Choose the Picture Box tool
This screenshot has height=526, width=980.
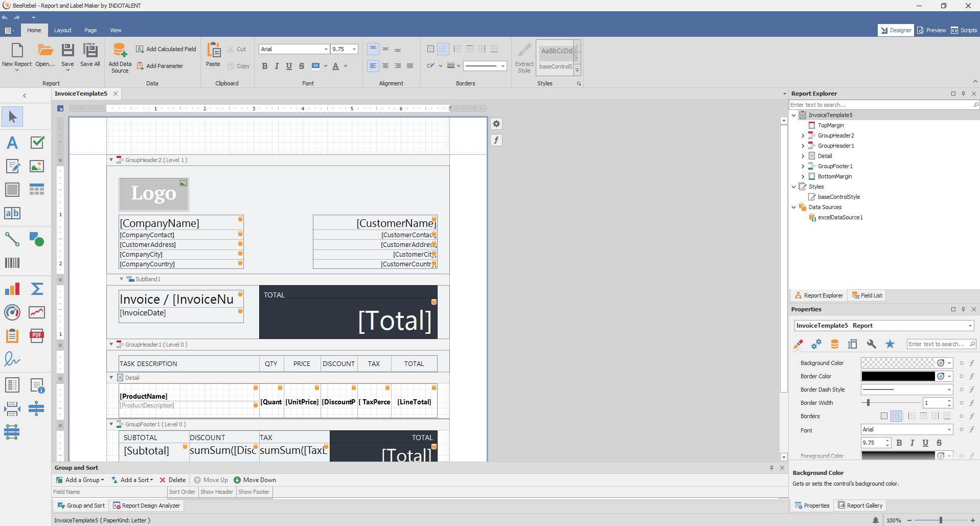click(x=37, y=166)
